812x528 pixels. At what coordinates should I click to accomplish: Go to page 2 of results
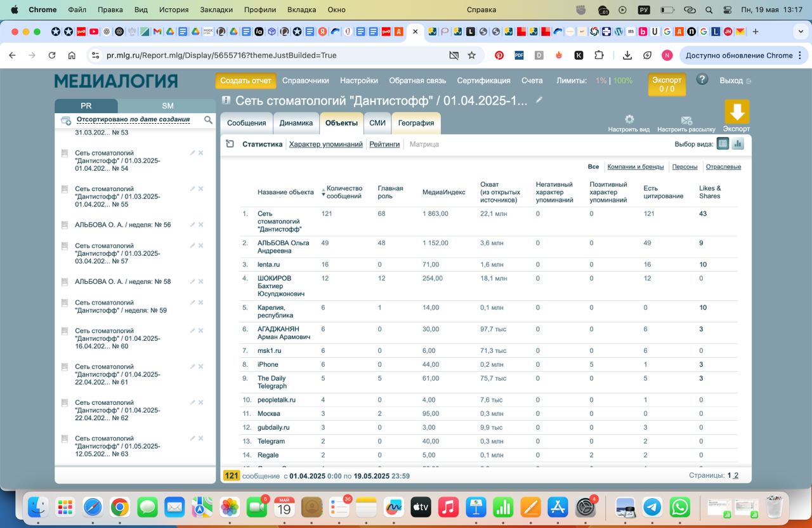pyautogui.click(x=736, y=475)
